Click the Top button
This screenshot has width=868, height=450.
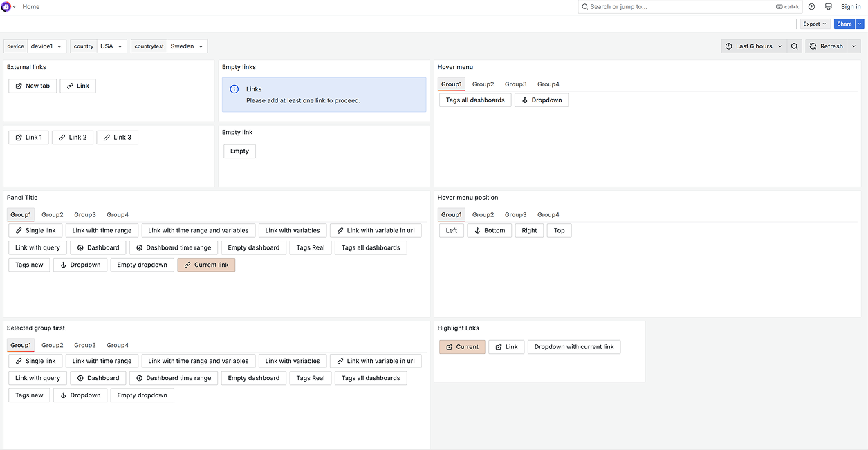(x=559, y=231)
